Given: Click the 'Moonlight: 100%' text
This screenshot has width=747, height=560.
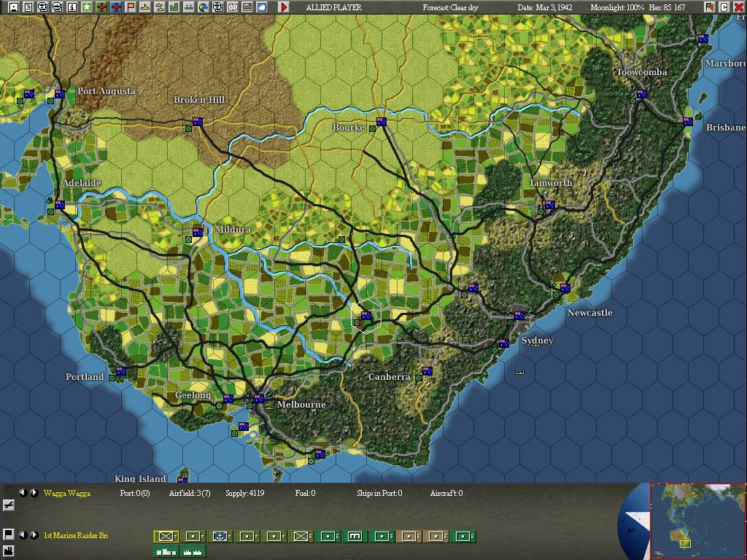Looking at the screenshot, I should coord(617,7).
